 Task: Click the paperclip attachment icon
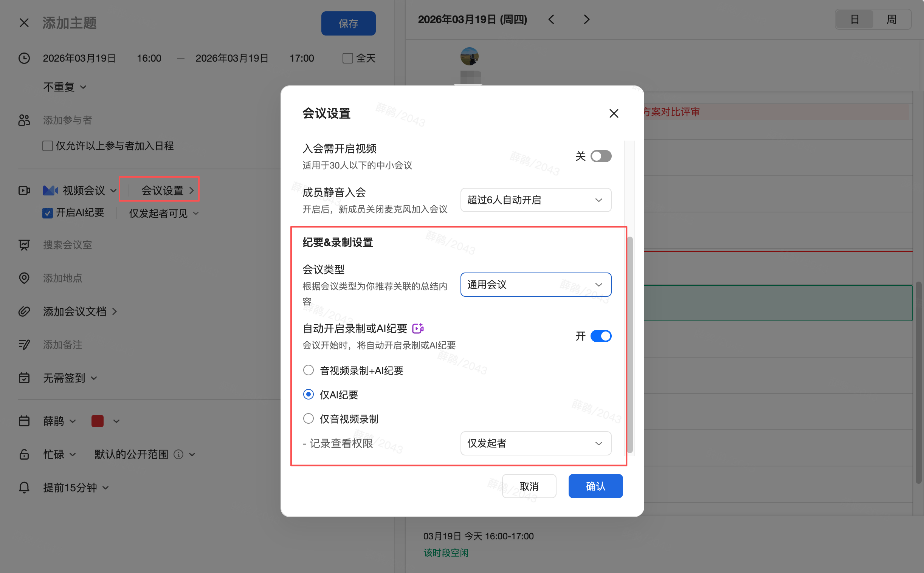[x=24, y=311]
